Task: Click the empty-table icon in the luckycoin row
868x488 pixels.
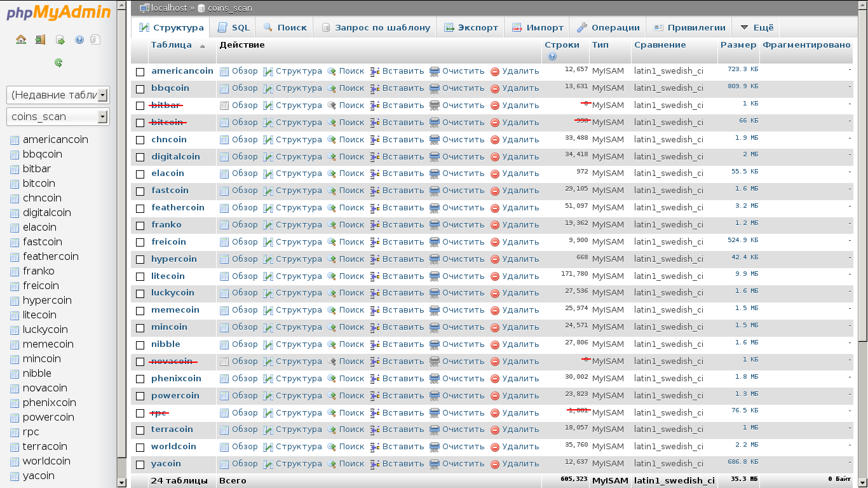Action: 435,293
